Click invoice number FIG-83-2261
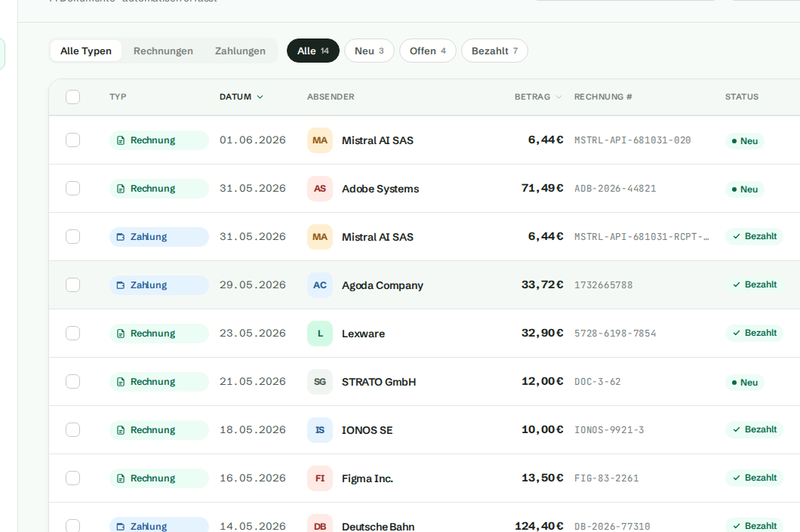The image size is (800, 532). click(x=606, y=478)
